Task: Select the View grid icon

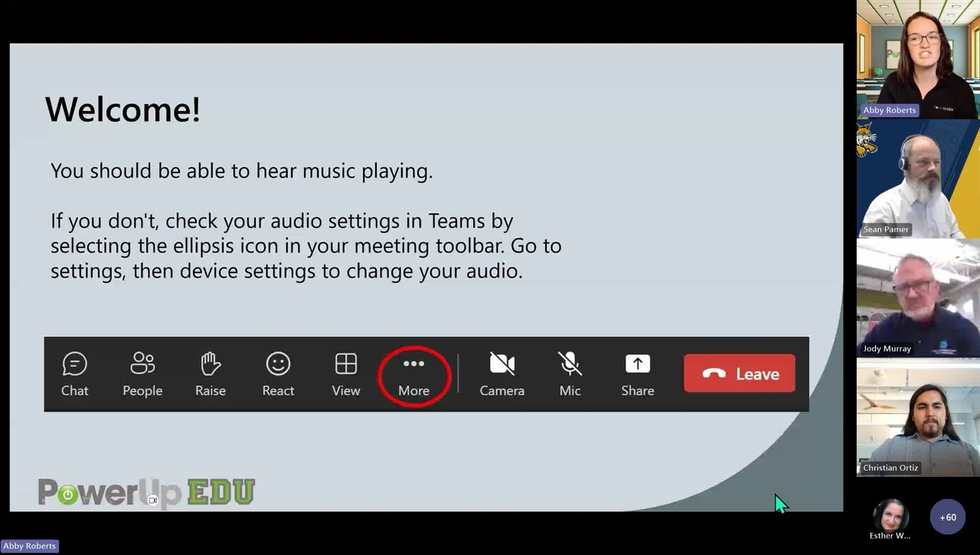Action: 345,364
